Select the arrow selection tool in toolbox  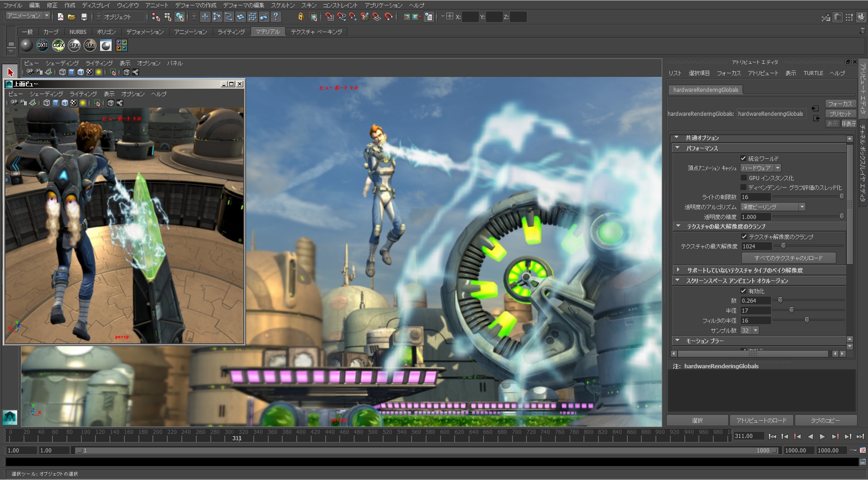click(x=10, y=72)
